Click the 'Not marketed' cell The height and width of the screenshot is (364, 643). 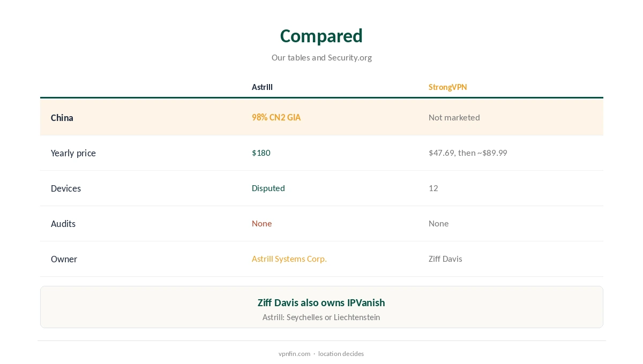tap(454, 117)
